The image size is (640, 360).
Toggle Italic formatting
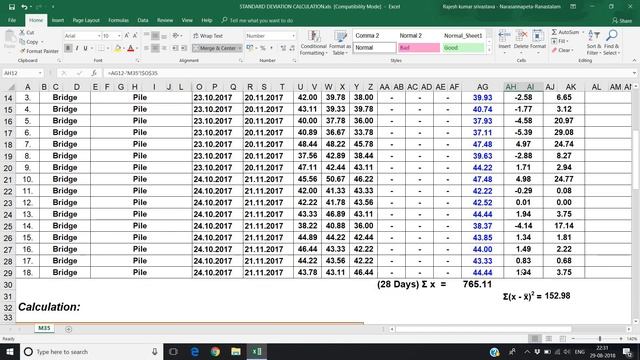[x=77, y=48]
